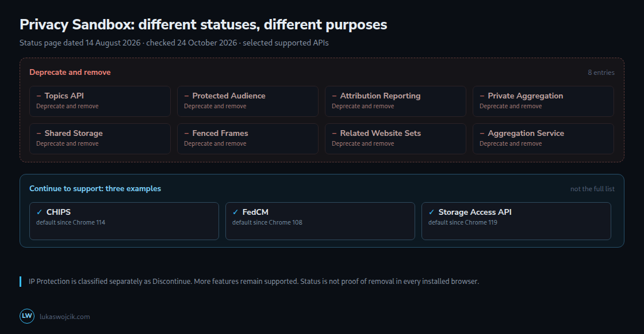
Task: Click the minus icon beside Related Website Sets
Action: [334, 133]
